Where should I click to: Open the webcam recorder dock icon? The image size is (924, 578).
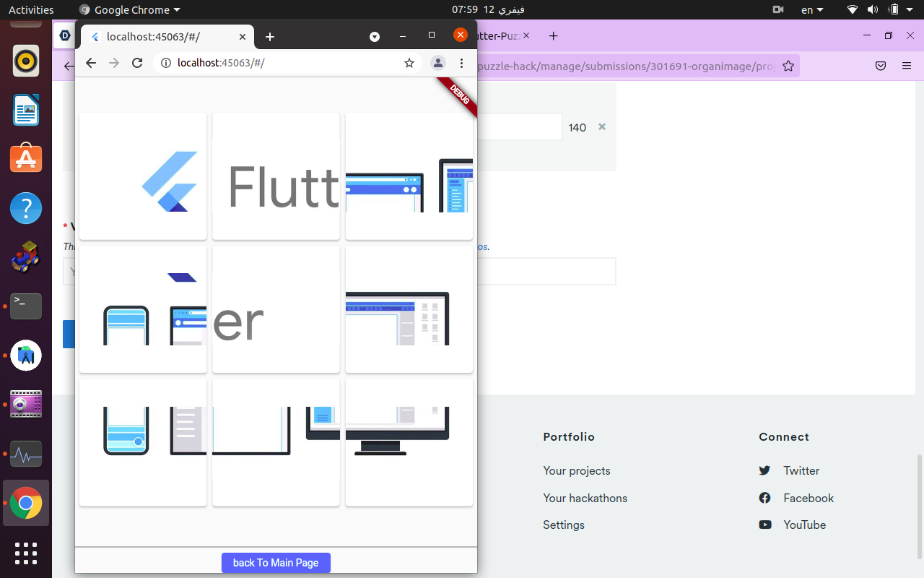tap(26, 405)
